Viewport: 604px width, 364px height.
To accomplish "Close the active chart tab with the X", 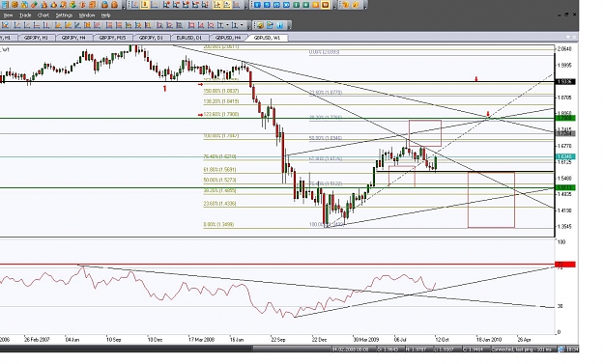I will pyautogui.click(x=574, y=37).
